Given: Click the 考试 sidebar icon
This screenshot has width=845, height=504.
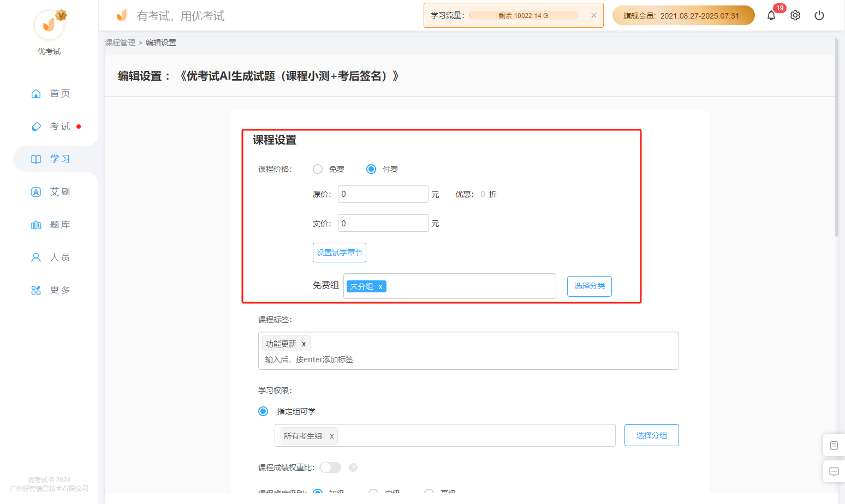Looking at the screenshot, I should coord(36,127).
